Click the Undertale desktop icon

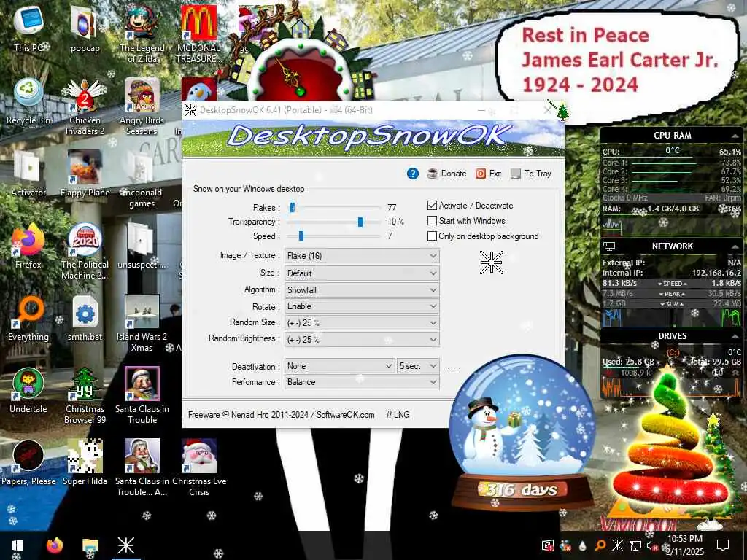pyautogui.click(x=28, y=391)
